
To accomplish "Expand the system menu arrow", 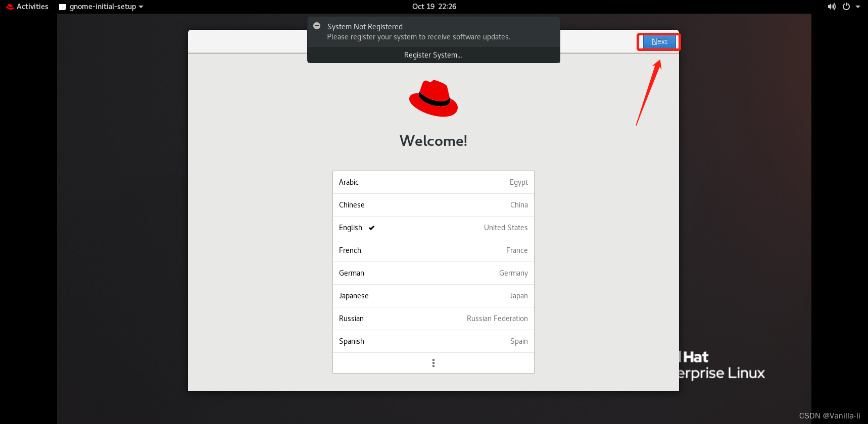I will point(858,7).
